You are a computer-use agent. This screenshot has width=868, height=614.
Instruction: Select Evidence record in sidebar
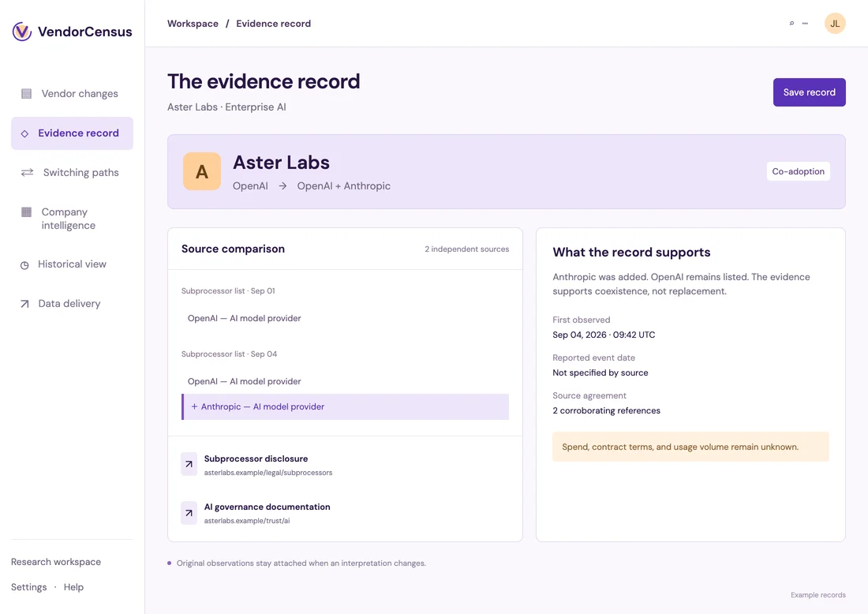(72, 133)
